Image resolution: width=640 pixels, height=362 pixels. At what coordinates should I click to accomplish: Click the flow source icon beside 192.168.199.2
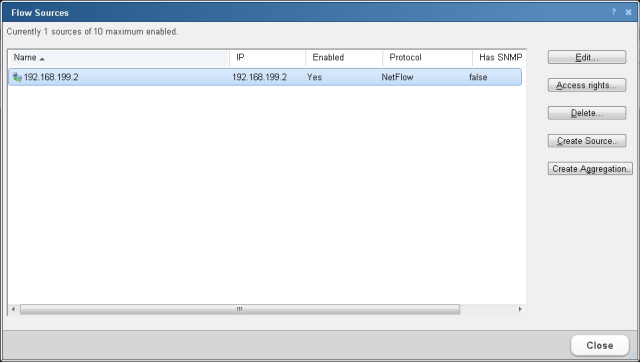[x=17, y=77]
